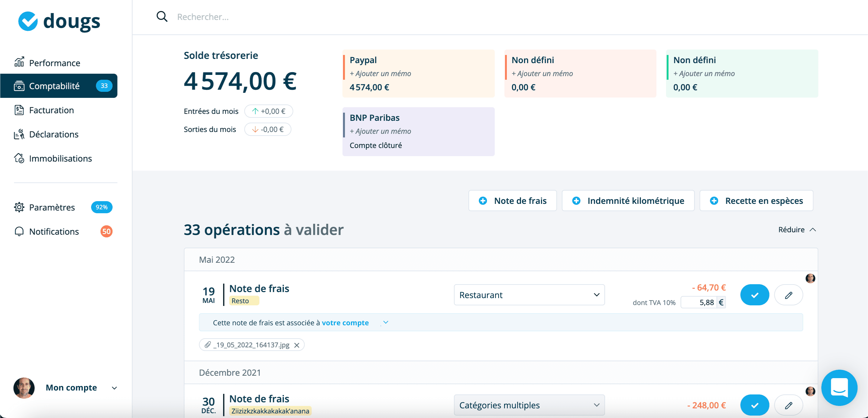The height and width of the screenshot is (418, 868).
Task: Add an Indemnité kilométrique
Action: click(x=628, y=201)
